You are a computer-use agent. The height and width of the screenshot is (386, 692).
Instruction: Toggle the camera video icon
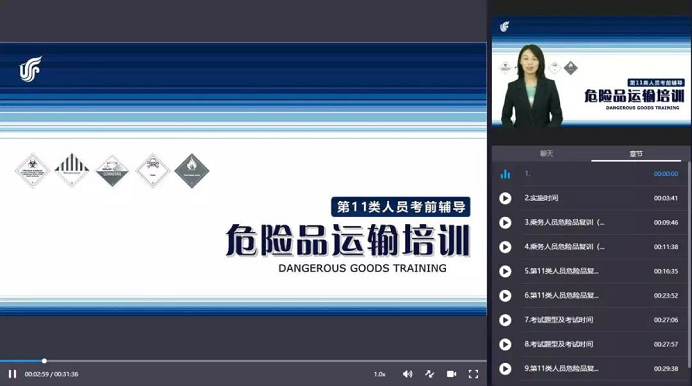451,374
